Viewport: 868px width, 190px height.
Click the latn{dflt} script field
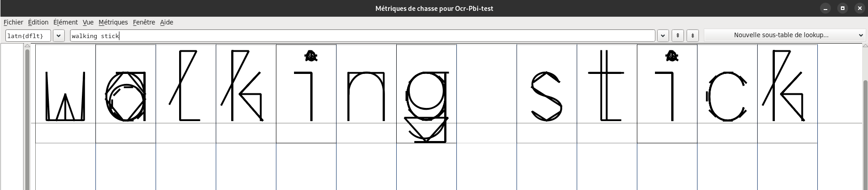coord(28,35)
